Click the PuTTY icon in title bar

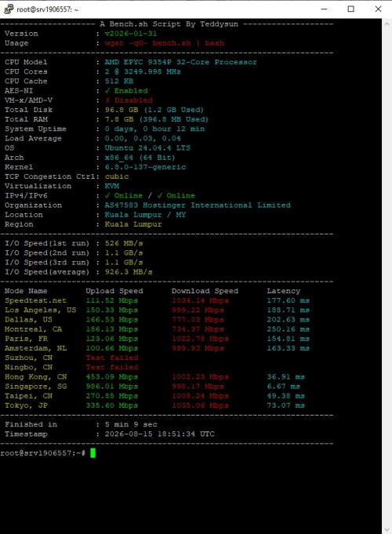[x=9, y=9]
